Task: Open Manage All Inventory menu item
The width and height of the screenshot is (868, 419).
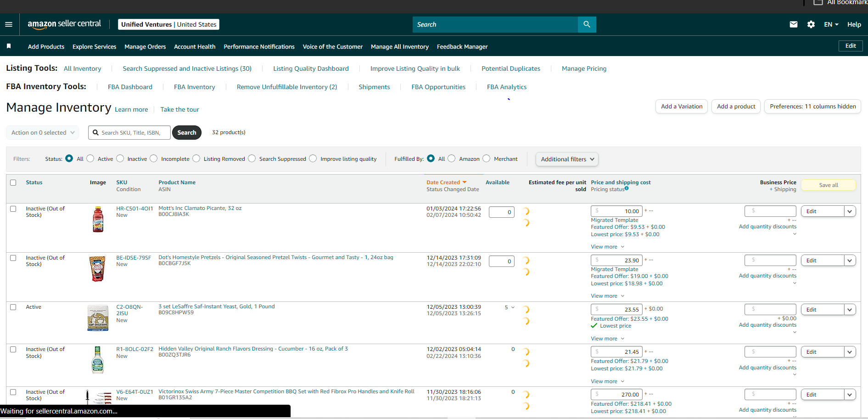Action: tap(400, 46)
